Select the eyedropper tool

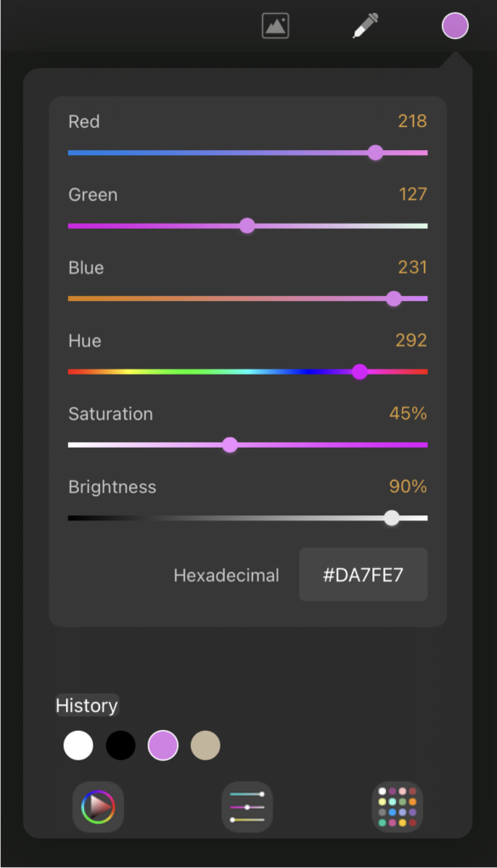point(366,25)
